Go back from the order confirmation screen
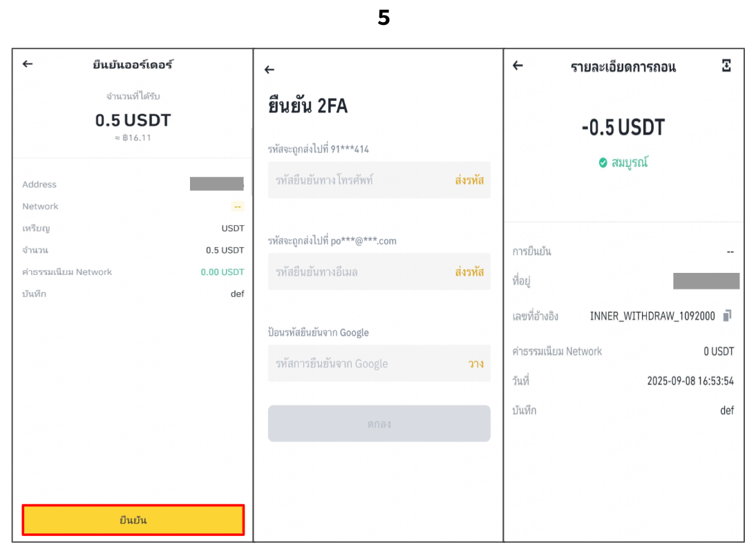The image size is (756, 554). [28, 64]
